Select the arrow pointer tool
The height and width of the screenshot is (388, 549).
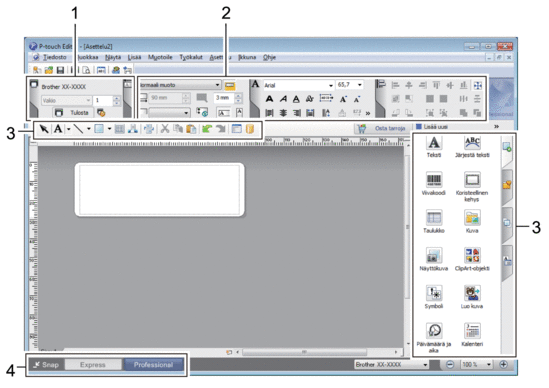click(44, 129)
